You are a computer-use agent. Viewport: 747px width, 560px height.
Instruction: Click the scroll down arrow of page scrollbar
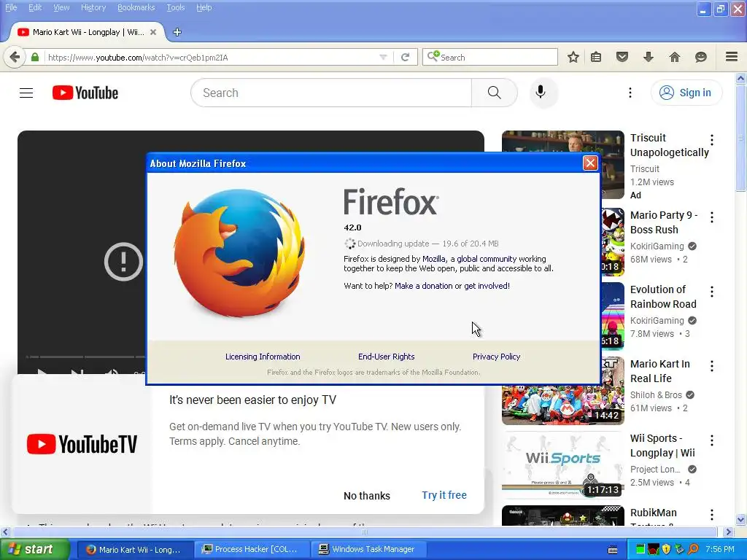coord(740,519)
